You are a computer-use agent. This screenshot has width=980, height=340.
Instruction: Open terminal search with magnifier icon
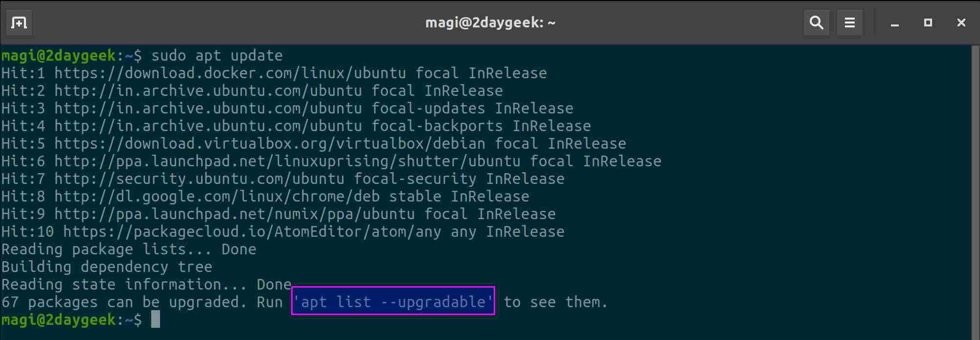[x=816, y=23]
